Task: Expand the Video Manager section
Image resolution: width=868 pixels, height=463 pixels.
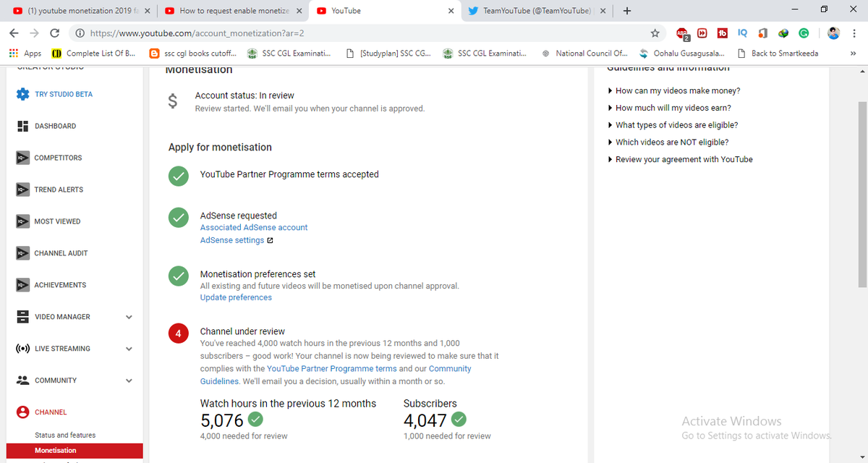Action: 129,317
